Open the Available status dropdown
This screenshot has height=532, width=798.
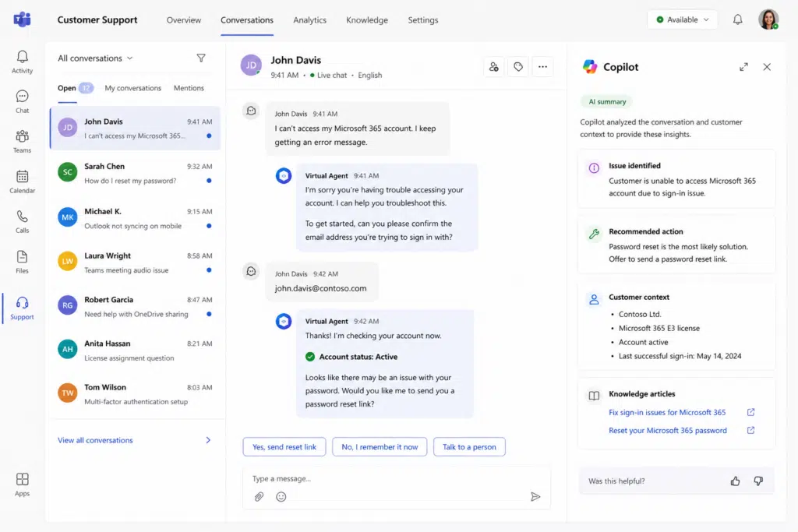[683, 19]
